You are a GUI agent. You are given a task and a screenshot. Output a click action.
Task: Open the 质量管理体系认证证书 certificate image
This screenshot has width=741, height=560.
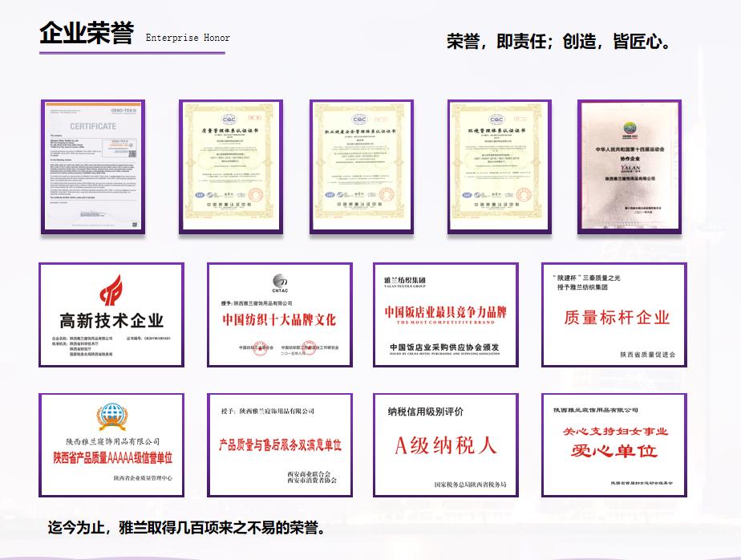click(231, 167)
